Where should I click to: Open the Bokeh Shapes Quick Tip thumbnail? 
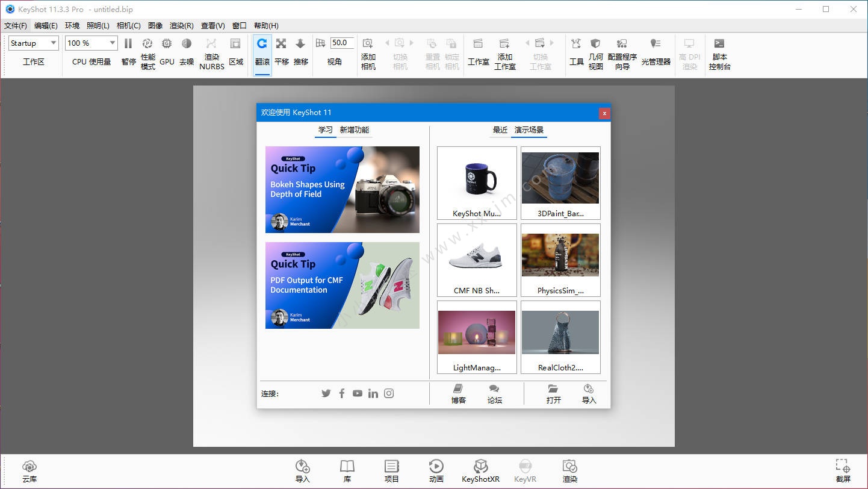[x=343, y=190]
